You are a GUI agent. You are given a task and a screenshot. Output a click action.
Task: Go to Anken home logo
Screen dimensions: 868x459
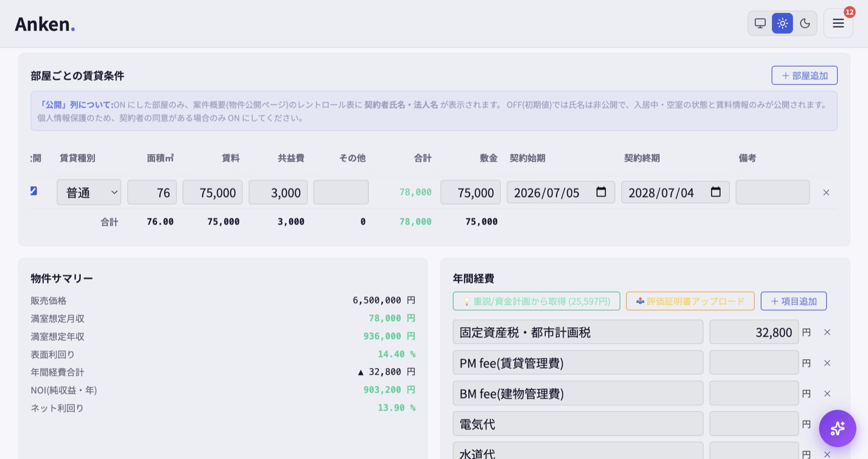pyautogui.click(x=44, y=24)
